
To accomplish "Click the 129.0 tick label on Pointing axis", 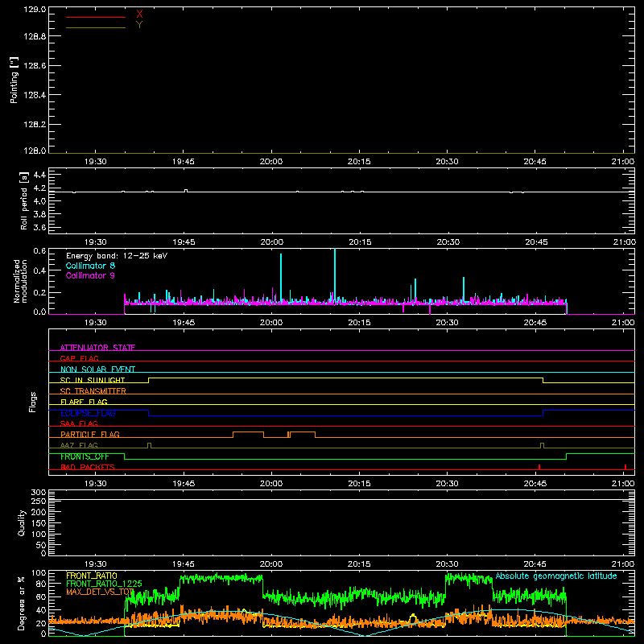I will tap(35, 9).
